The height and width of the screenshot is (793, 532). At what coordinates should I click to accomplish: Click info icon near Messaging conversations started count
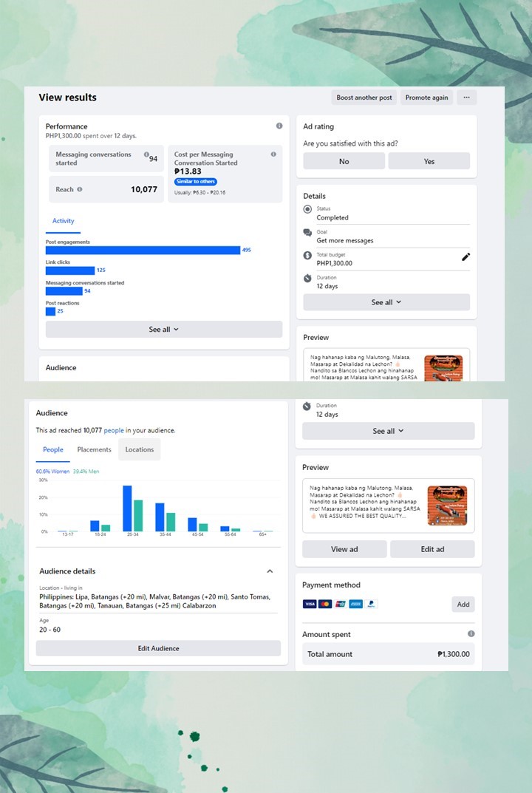(146, 154)
